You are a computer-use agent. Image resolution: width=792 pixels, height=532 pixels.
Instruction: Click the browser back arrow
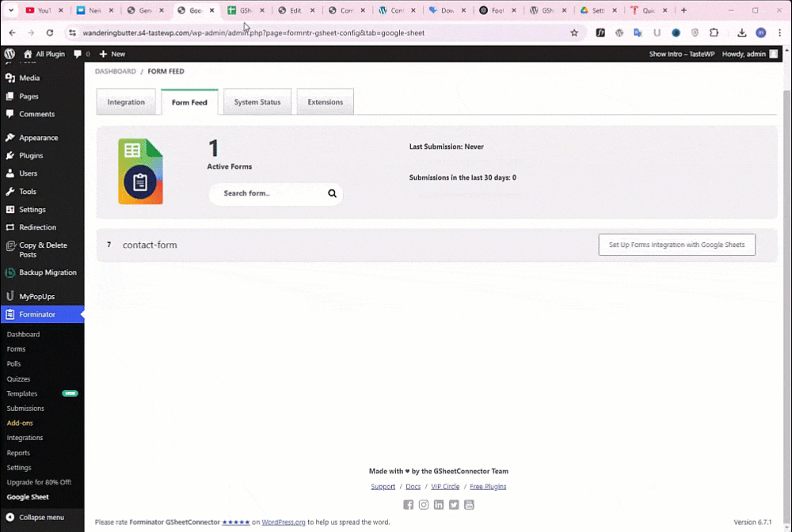point(12,32)
